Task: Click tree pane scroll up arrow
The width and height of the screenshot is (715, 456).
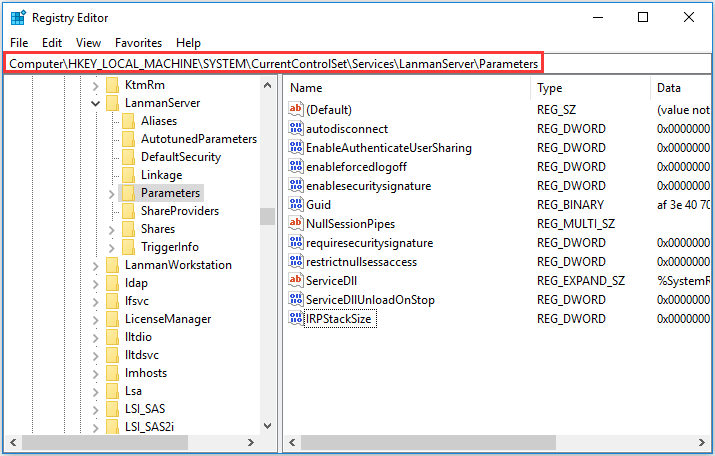Action: coord(267,85)
